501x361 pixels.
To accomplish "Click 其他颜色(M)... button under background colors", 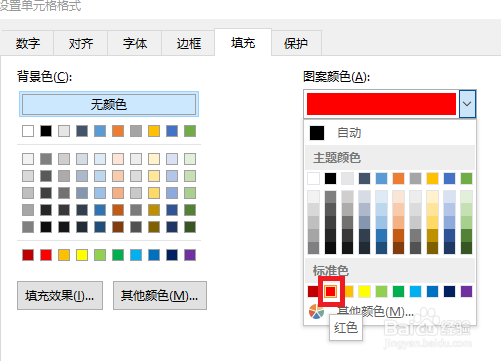I will [160, 296].
